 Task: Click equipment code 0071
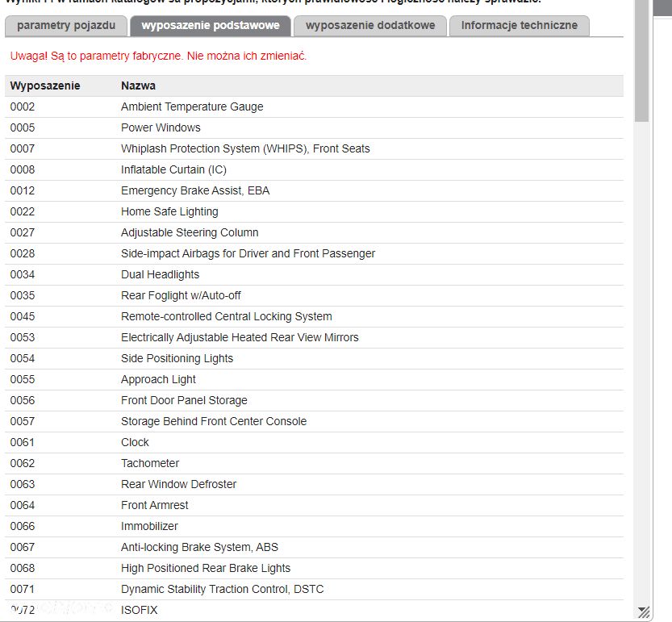[23, 590]
